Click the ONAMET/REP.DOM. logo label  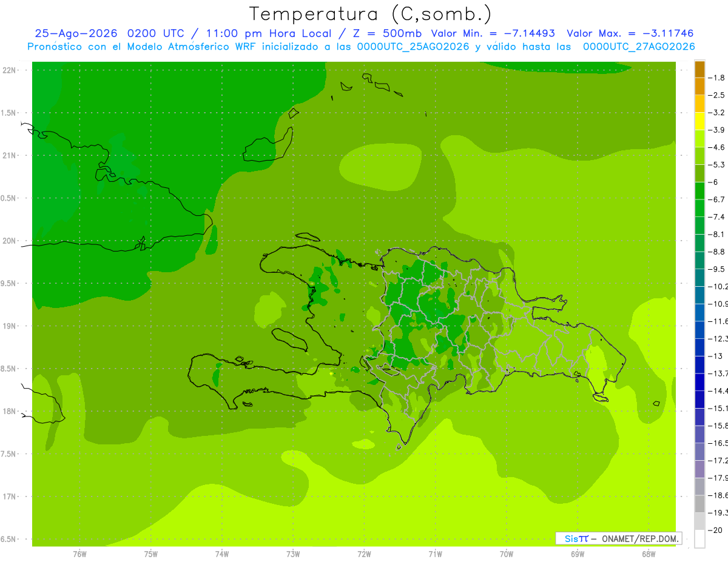[618, 538]
